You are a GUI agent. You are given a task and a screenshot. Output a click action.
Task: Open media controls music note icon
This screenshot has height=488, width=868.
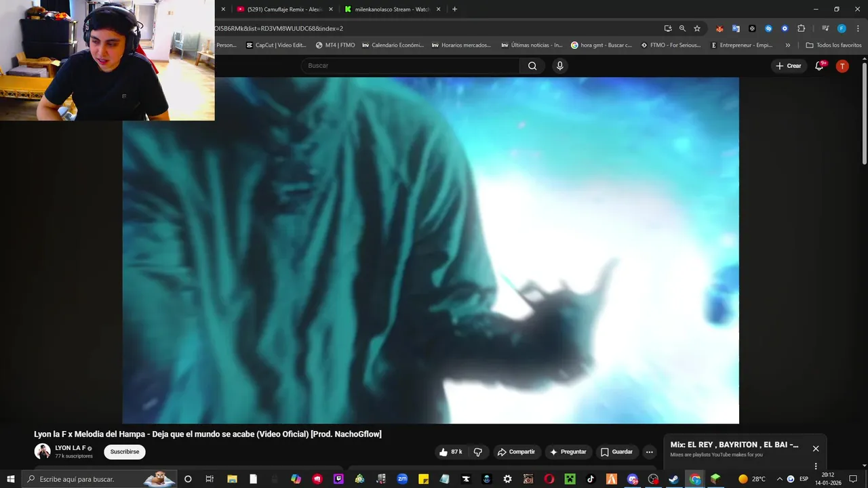pos(825,28)
